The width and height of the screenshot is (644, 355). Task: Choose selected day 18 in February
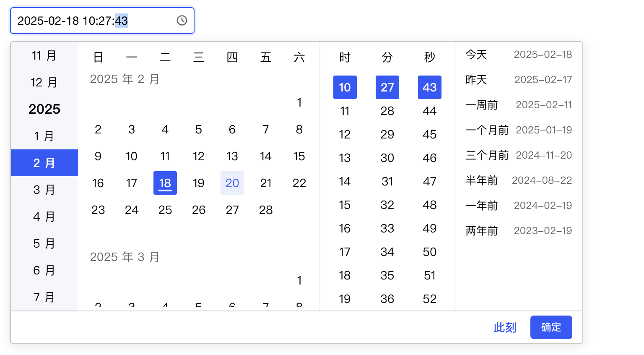tap(165, 183)
